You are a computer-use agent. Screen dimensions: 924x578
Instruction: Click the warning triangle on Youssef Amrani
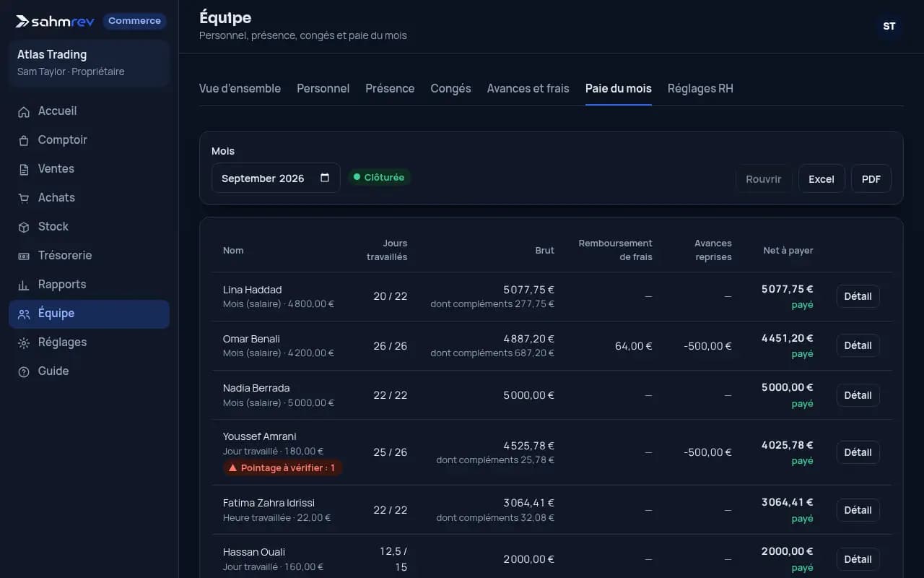point(232,468)
